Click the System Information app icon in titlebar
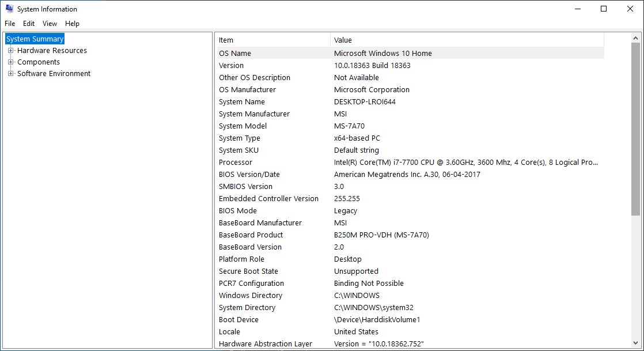The width and height of the screenshot is (644, 351). click(x=8, y=9)
